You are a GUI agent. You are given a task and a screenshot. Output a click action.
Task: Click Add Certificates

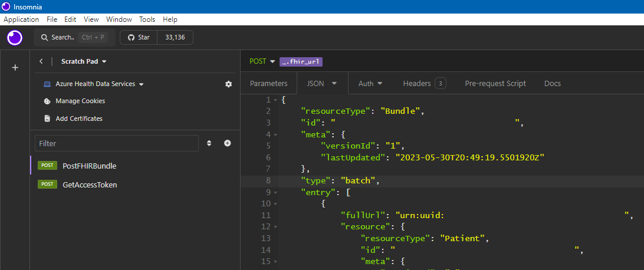coord(79,118)
